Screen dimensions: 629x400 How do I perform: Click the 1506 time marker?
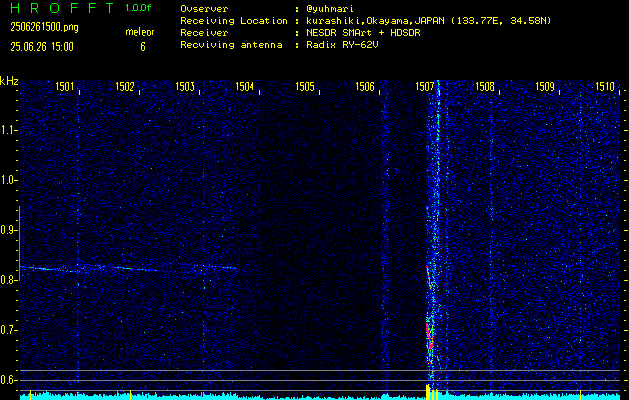click(365, 86)
